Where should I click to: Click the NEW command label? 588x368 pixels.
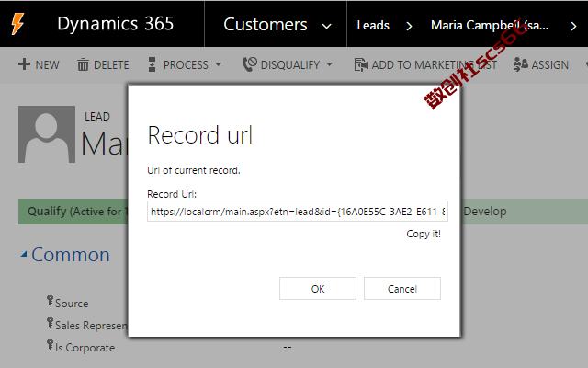click(x=47, y=65)
